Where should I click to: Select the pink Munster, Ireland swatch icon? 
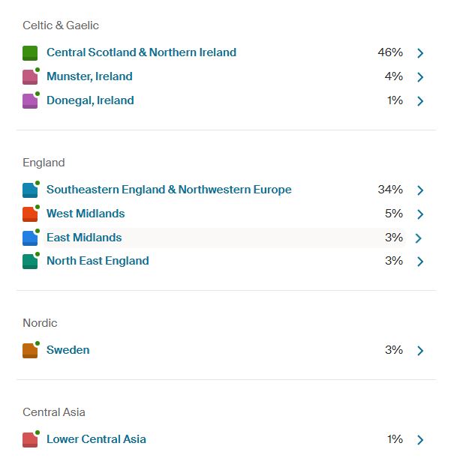coord(30,77)
